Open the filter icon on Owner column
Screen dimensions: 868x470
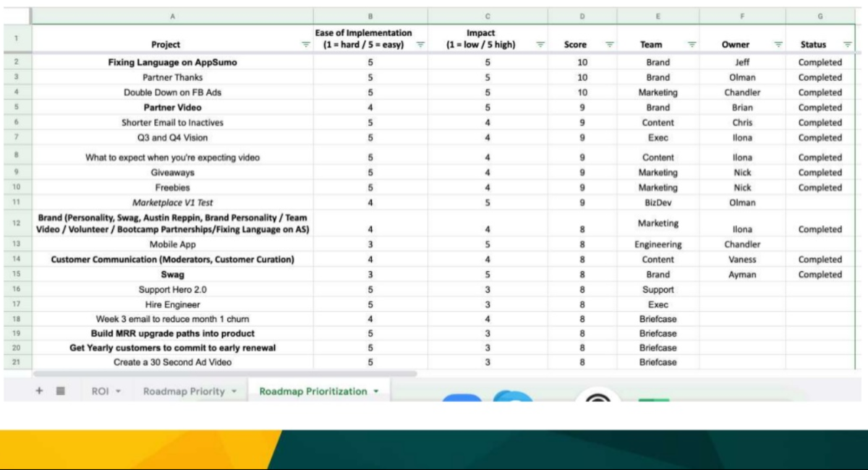tap(778, 45)
